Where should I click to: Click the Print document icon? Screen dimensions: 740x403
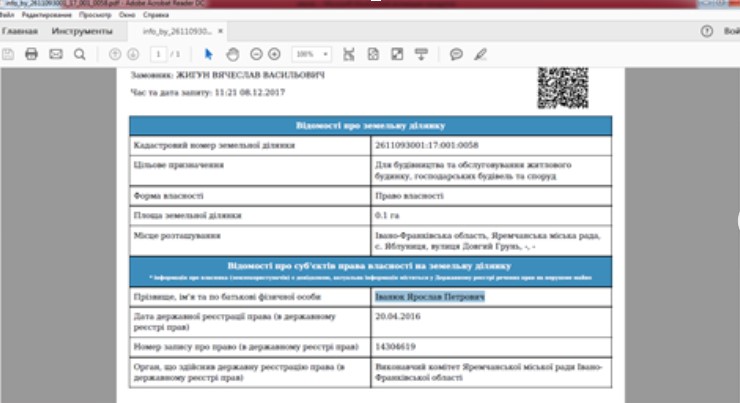click(31, 53)
